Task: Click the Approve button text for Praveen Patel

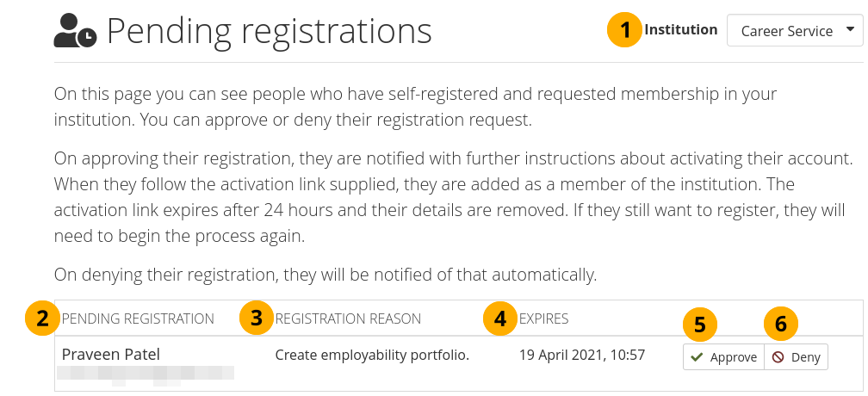Action: pos(733,357)
